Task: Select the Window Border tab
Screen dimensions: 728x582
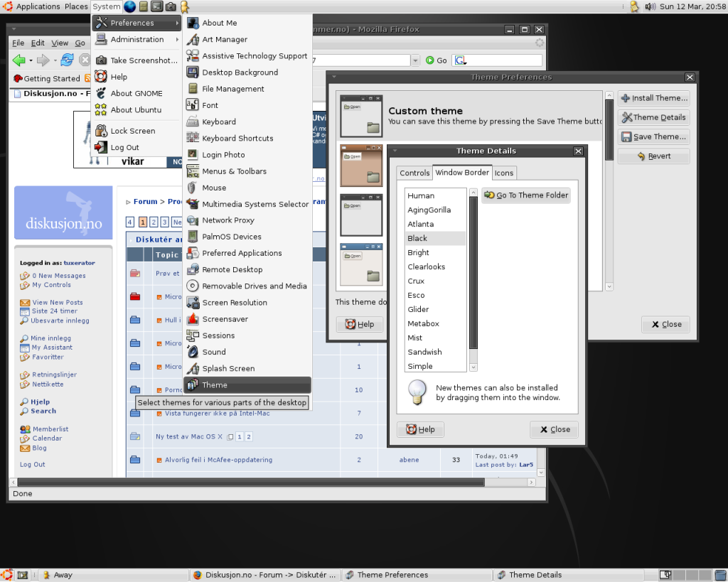Action: [462, 172]
